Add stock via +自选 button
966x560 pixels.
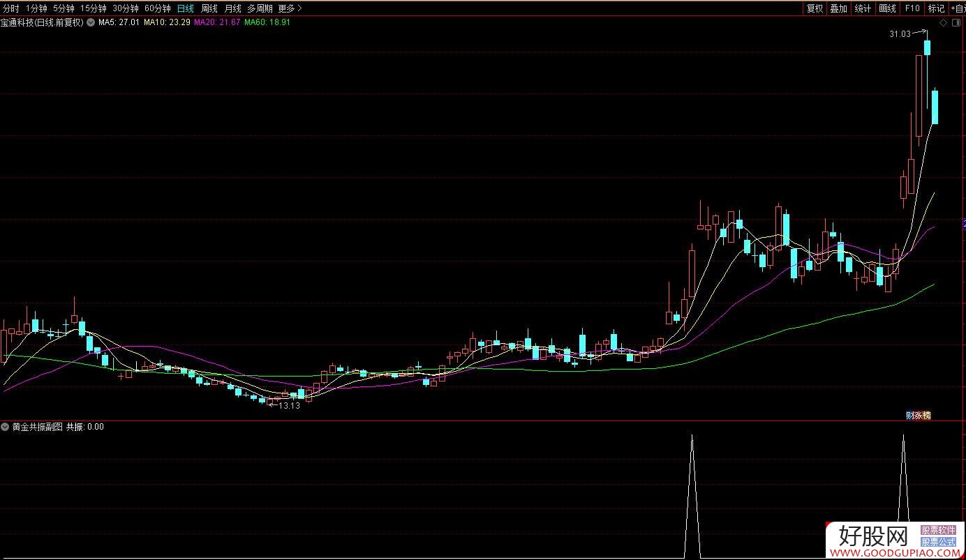(957, 8)
